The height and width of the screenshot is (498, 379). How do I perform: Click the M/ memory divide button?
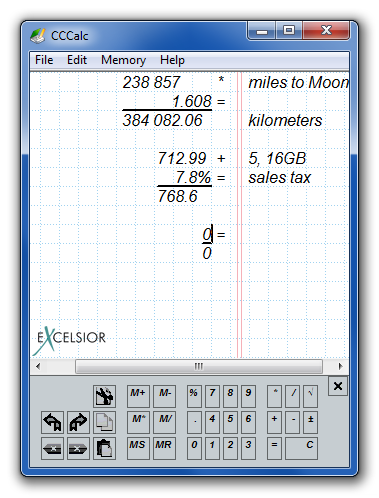point(164,422)
